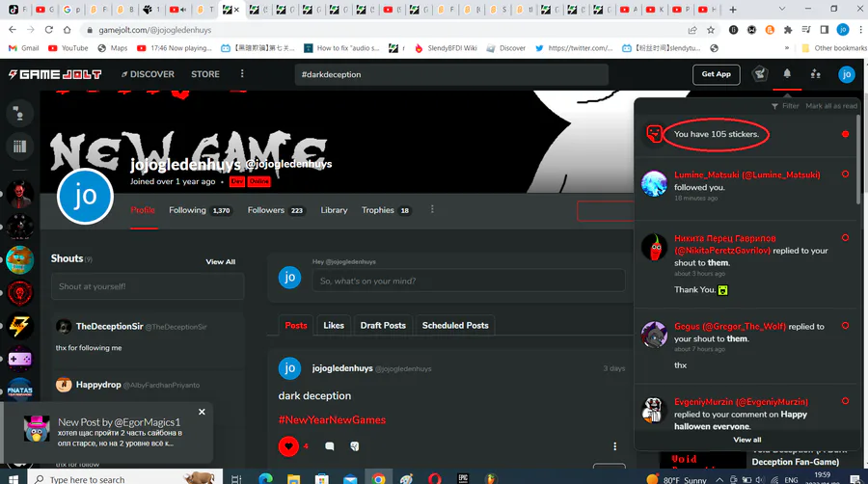Open TheDeceptionSir shout author link
Screen dimensions: 868x484
[110, 326]
